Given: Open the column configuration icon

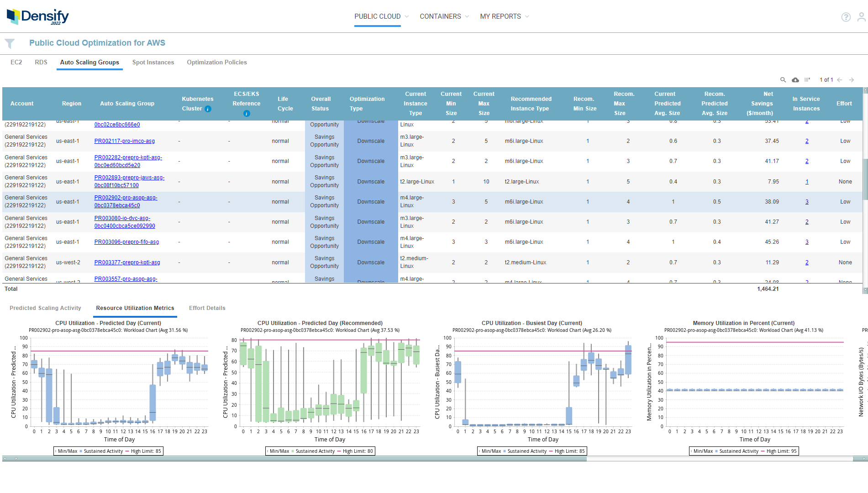Looking at the screenshot, I should point(807,79).
